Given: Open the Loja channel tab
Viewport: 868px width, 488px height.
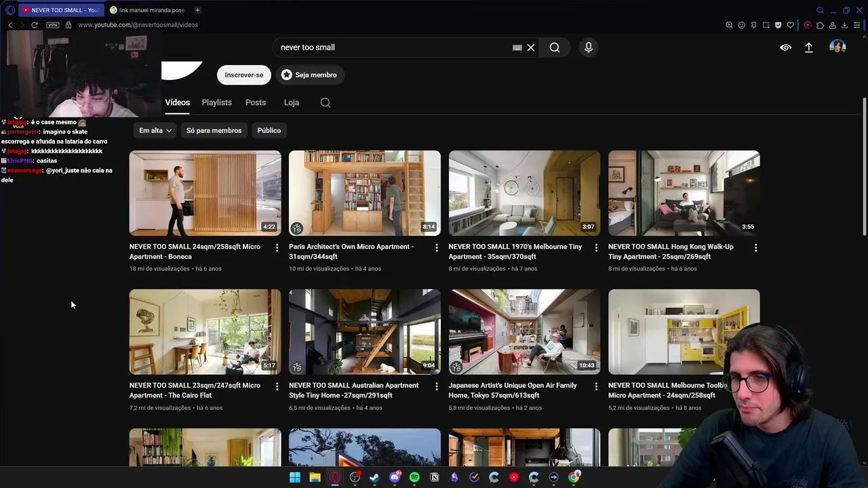Looking at the screenshot, I should coord(292,102).
